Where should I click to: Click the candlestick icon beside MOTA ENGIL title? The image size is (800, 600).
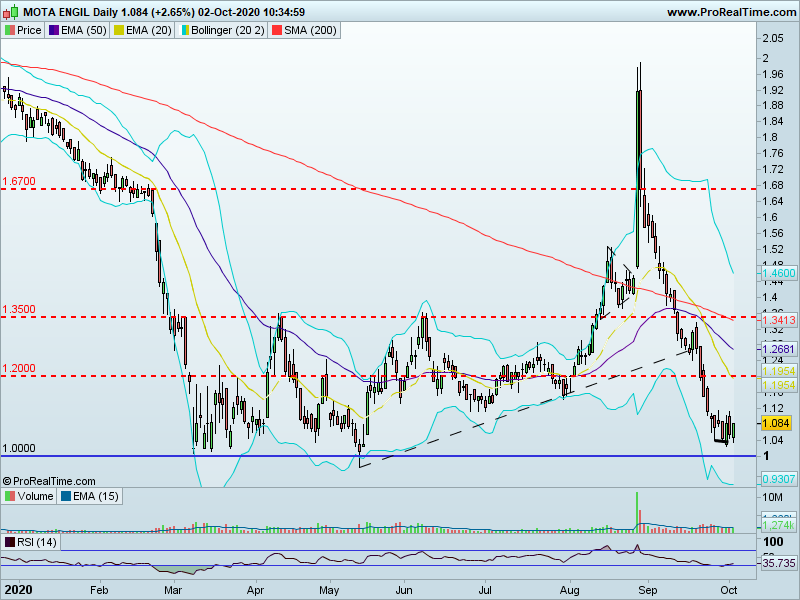(11, 11)
